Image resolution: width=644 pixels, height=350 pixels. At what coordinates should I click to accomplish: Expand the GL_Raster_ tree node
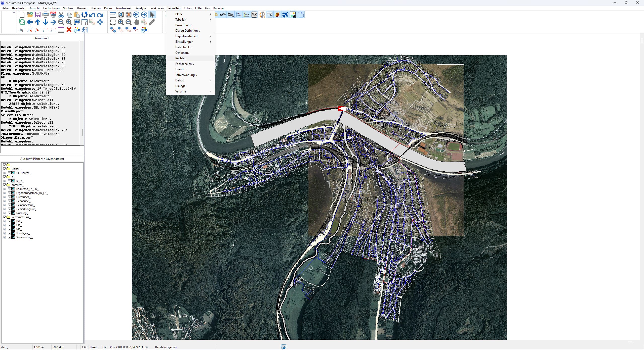(x=5, y=173)
